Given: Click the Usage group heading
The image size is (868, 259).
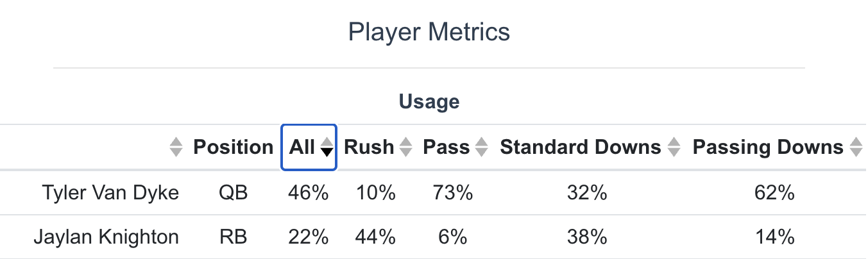Looking at the screenshot, I should click(x=429, y=101).
